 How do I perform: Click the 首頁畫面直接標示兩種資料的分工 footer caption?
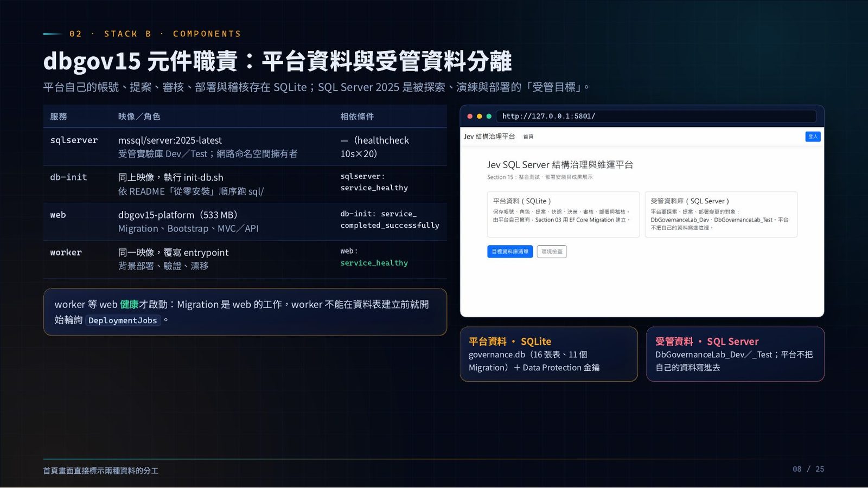[x=101, y=471]
